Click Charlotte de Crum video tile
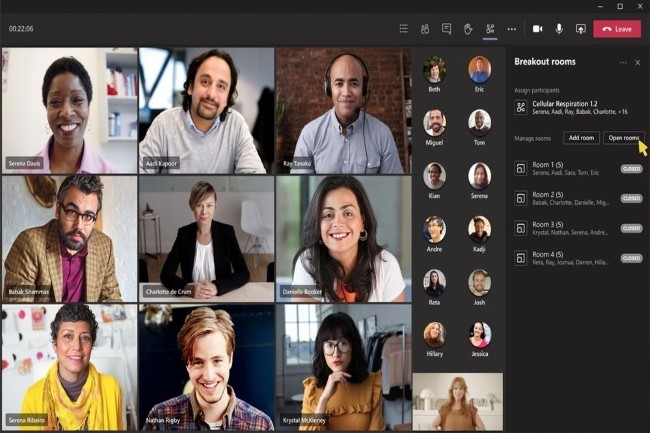650x433 pixels. (x=206, y=239)
